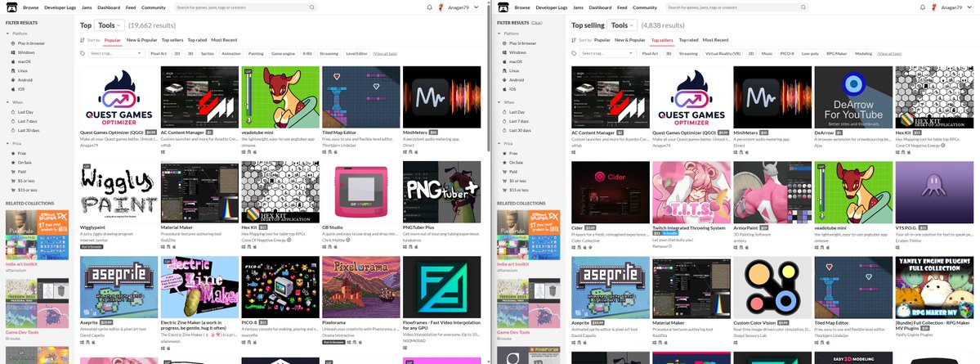Open Wigglypaint thumbnail in left window

[119, 191]
